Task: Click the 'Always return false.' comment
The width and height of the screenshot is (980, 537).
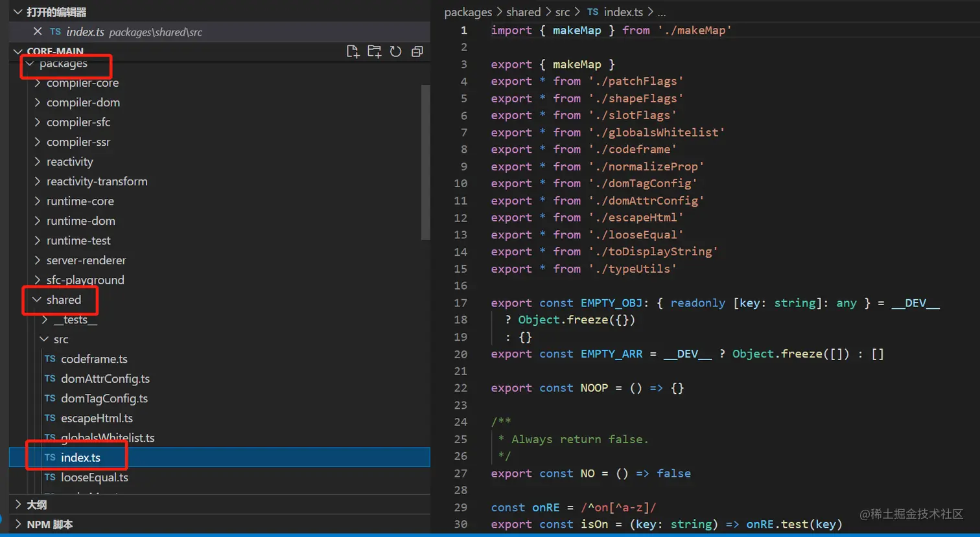Action: click(x=580, y=439)
